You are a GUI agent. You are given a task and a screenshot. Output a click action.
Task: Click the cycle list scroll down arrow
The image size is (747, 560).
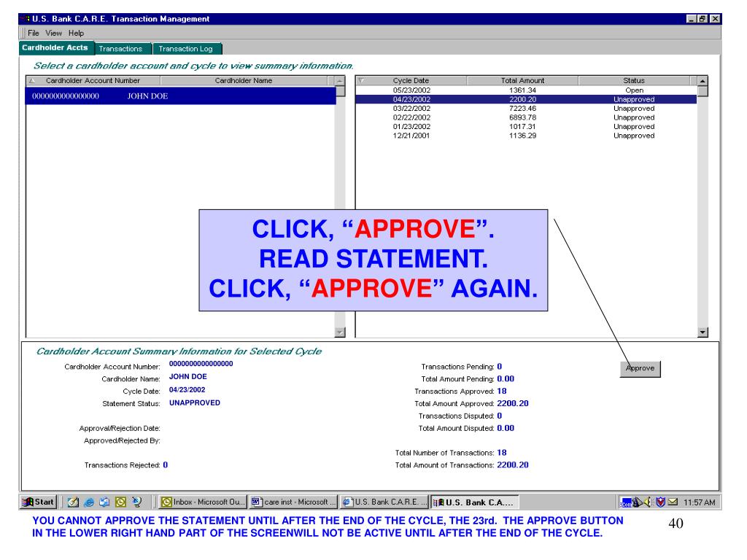(703, 332)
